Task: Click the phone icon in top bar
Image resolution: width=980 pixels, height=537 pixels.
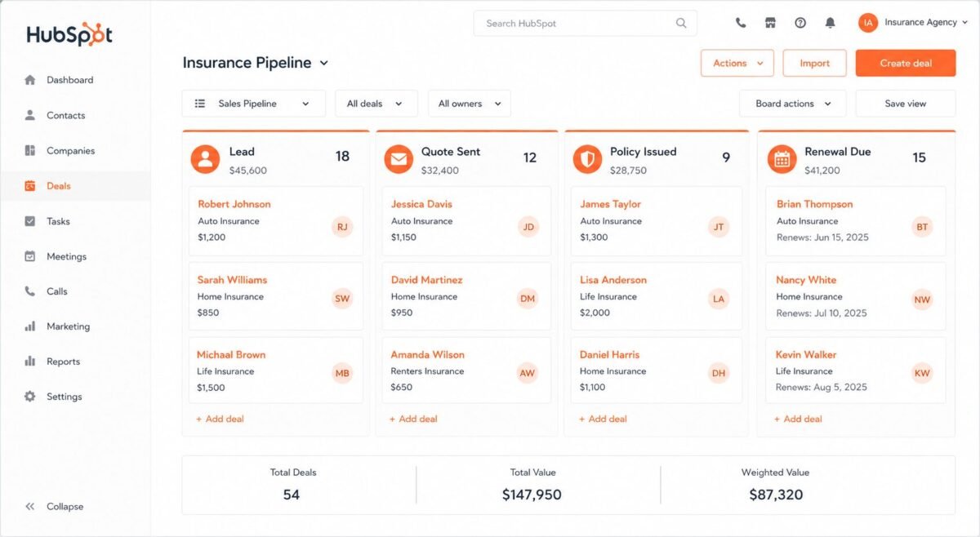Action: click(741, 23)
